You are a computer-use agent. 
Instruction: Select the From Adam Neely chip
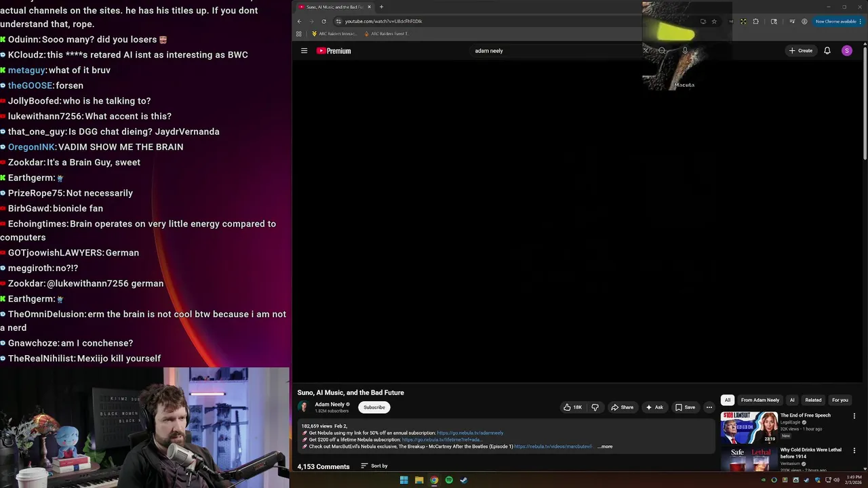(760, 400)
